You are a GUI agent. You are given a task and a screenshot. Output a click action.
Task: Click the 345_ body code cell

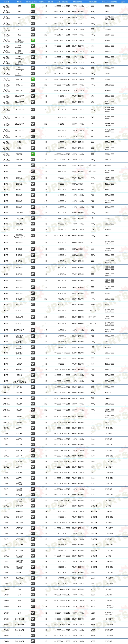93,330
